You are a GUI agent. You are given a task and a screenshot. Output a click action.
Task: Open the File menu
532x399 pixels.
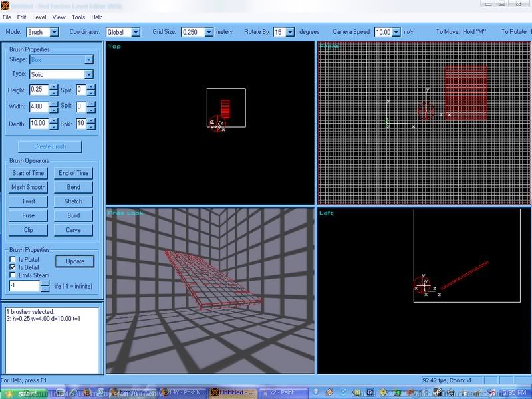click(x=7, y=17)
